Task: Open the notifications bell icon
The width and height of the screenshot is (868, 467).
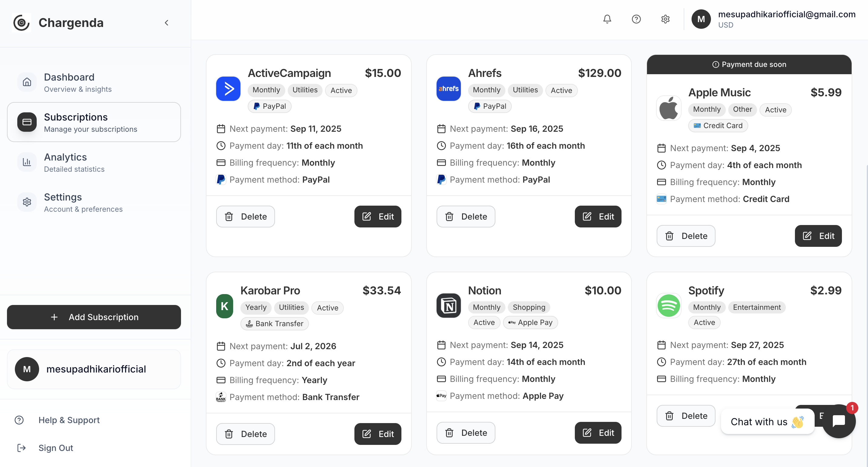Action: coord(607,19)
